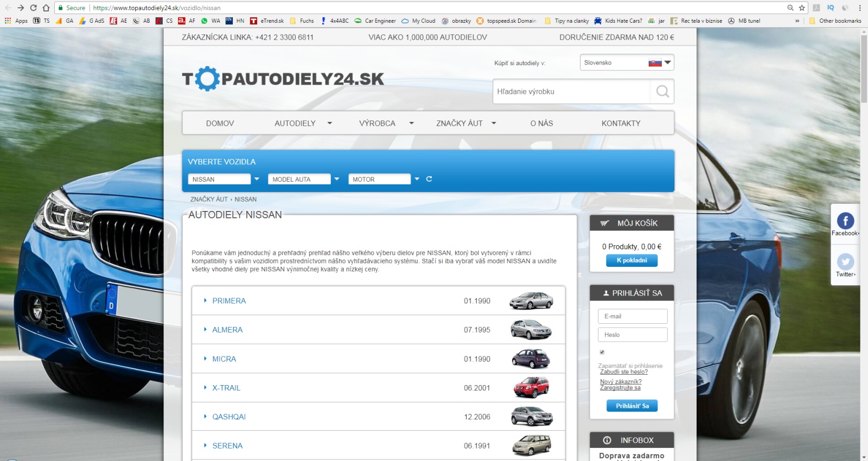
Task: Open the WA bookmark
Action: tap(210, 21)
